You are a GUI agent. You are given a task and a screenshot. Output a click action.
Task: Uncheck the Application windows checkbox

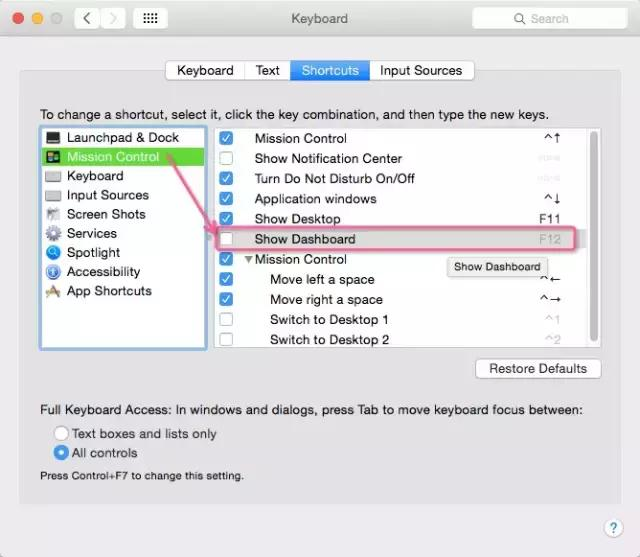pyautogui.click(x=226, y=198)
